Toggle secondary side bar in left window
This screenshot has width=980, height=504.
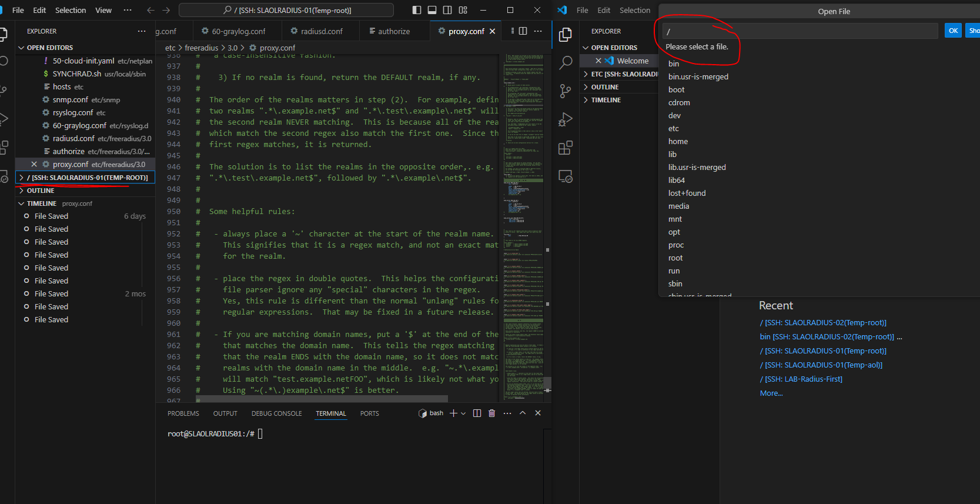pyautogui.click(x=447, y=10)
